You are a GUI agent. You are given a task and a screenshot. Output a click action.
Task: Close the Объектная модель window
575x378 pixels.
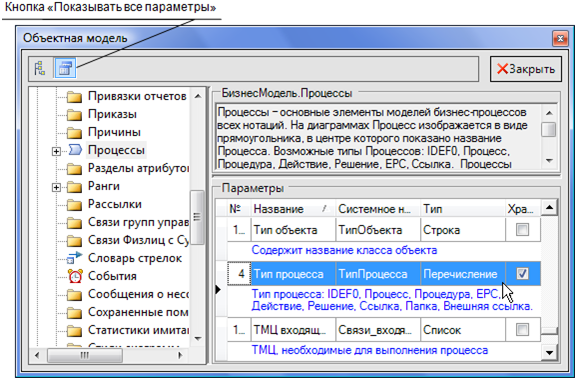[560, 38]
